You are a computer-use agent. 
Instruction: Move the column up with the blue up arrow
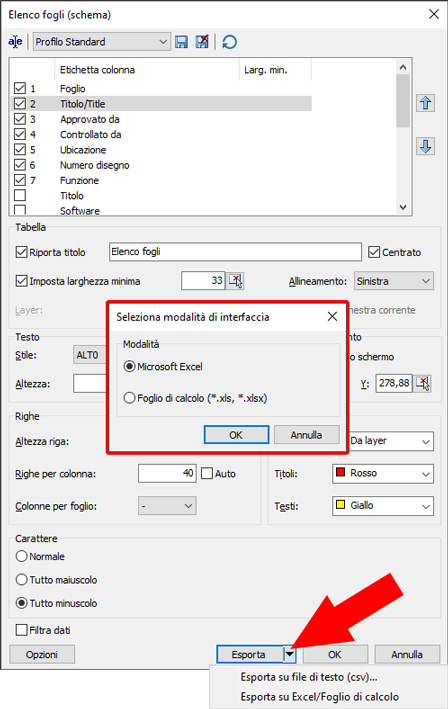425,103
